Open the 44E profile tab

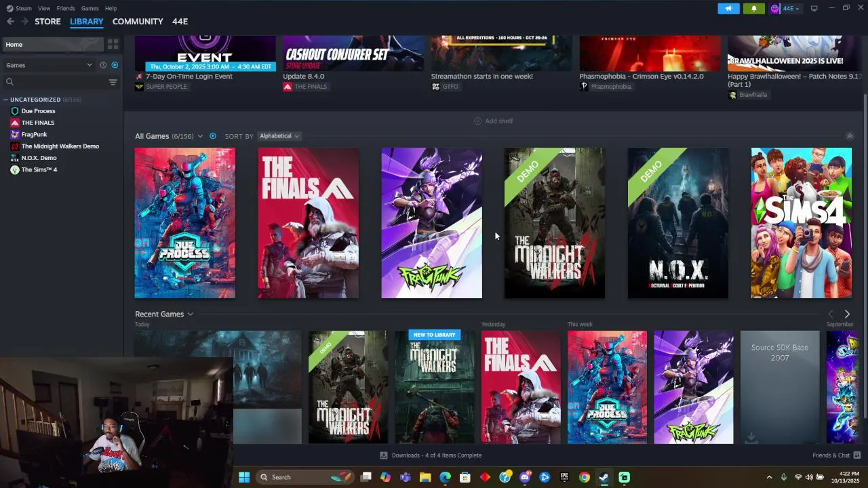180,22
